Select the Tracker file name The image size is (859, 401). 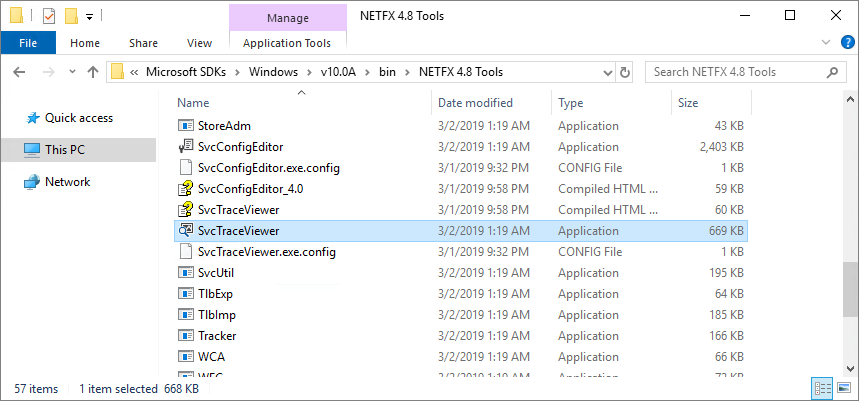click(x=217, y=335)
